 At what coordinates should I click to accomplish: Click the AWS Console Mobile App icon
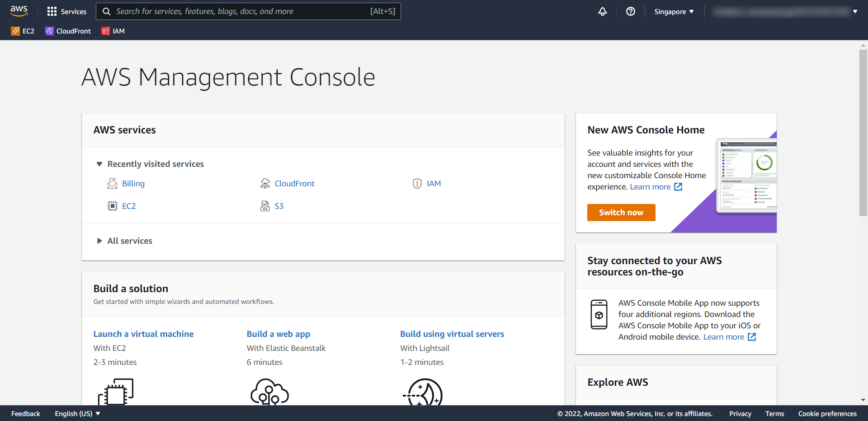[599, 314]
